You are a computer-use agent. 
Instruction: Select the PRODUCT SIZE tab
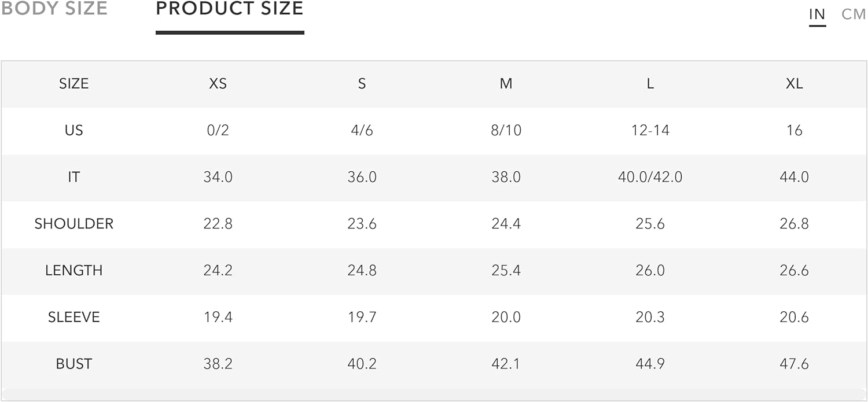(230, 9)
